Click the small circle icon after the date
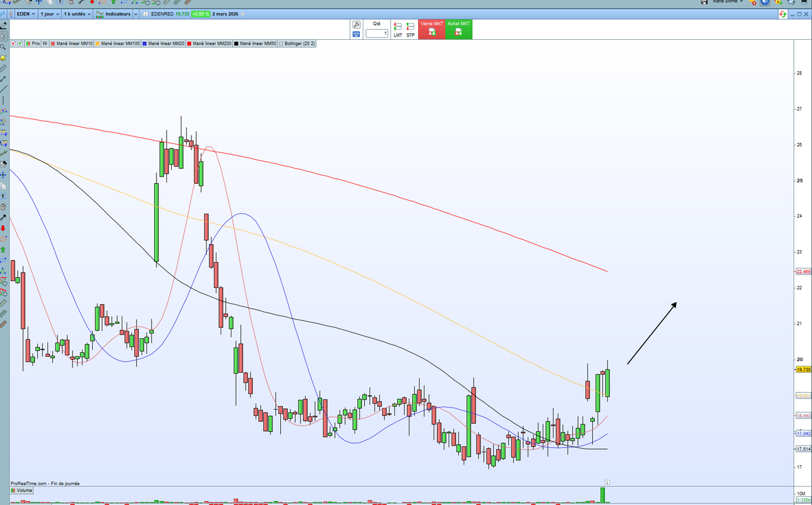 (242, 14)
